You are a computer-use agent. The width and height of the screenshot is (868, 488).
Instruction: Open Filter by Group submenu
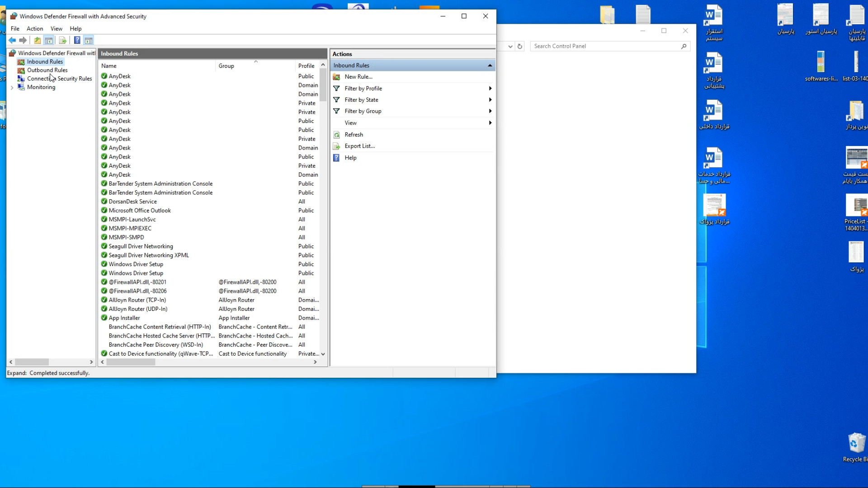363,111
